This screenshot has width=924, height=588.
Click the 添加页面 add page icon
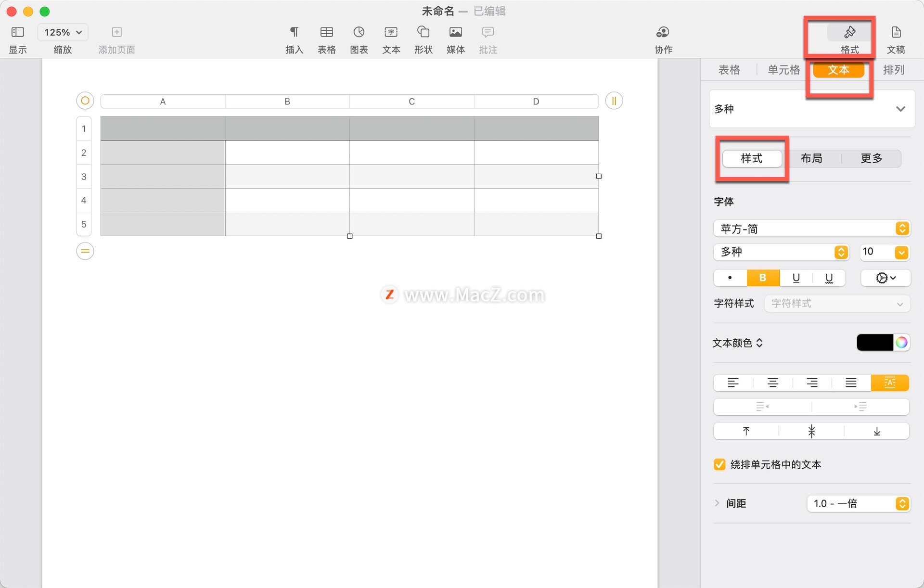coord(116,32)
